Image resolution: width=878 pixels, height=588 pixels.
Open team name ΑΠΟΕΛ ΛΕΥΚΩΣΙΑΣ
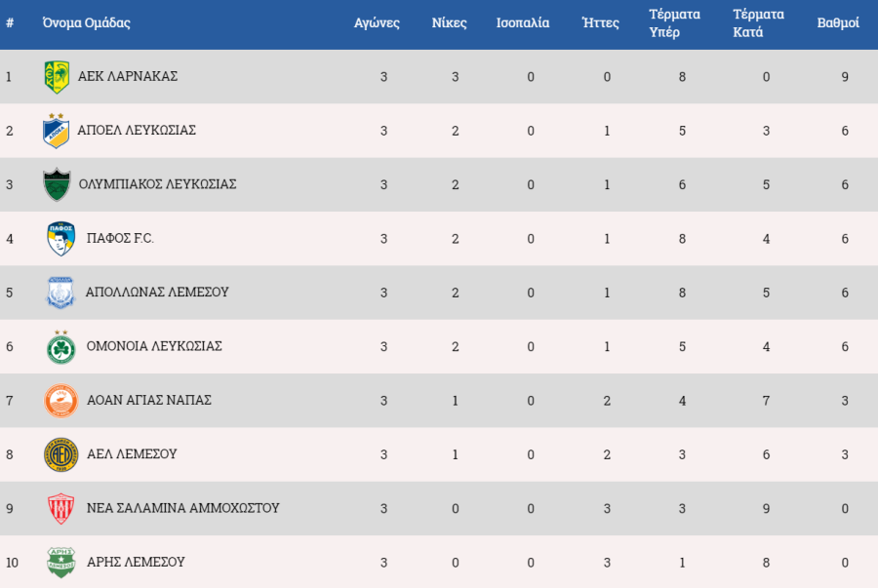(137, 130)
